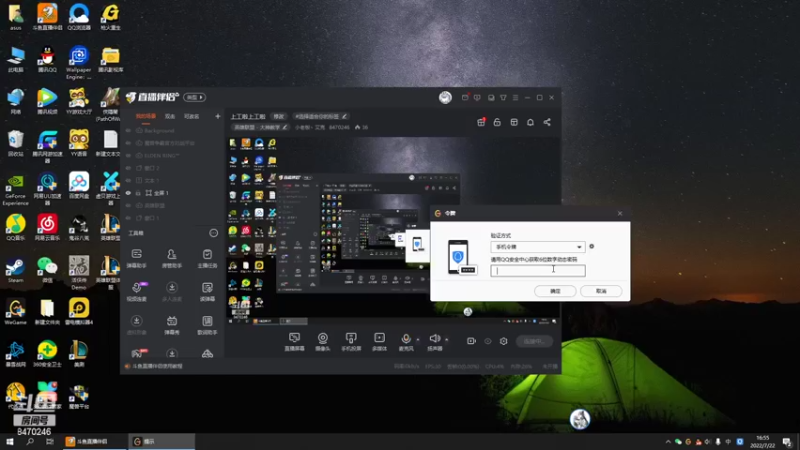Open the main menu hamburger icon
Image resolution: width=800 pixels, height=450 pixels.
(x=515, y=97)
